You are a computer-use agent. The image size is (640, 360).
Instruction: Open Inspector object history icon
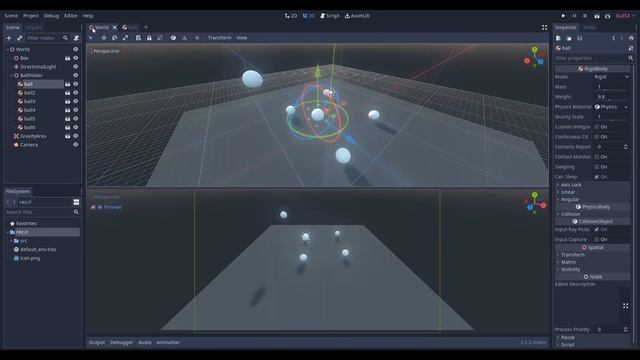click(631, 38)
